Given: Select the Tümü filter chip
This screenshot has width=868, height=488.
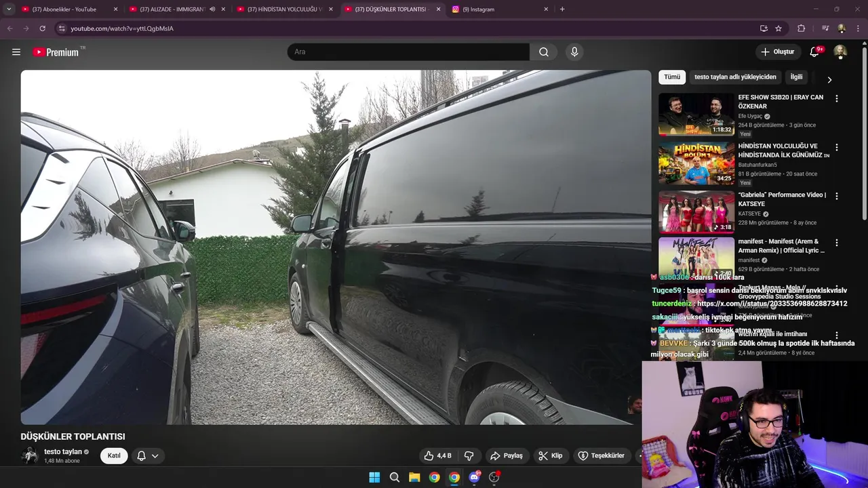Looking at the screenshot, I should pos(672,77).
